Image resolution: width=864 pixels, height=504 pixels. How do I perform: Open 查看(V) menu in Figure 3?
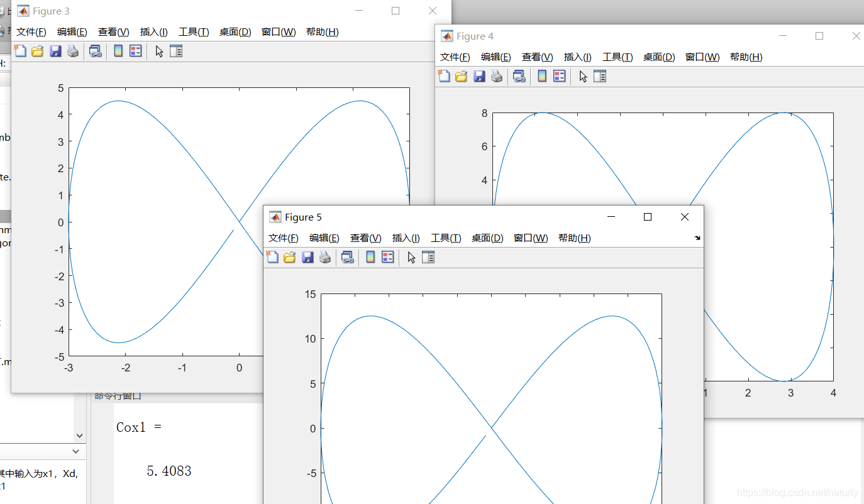[114, 32]
